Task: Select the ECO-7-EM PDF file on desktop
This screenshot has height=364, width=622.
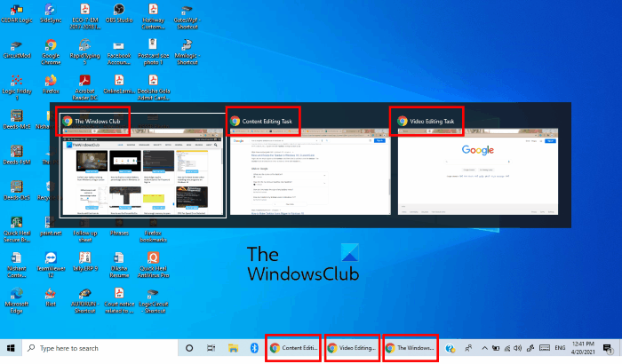Action: (85, 16)
